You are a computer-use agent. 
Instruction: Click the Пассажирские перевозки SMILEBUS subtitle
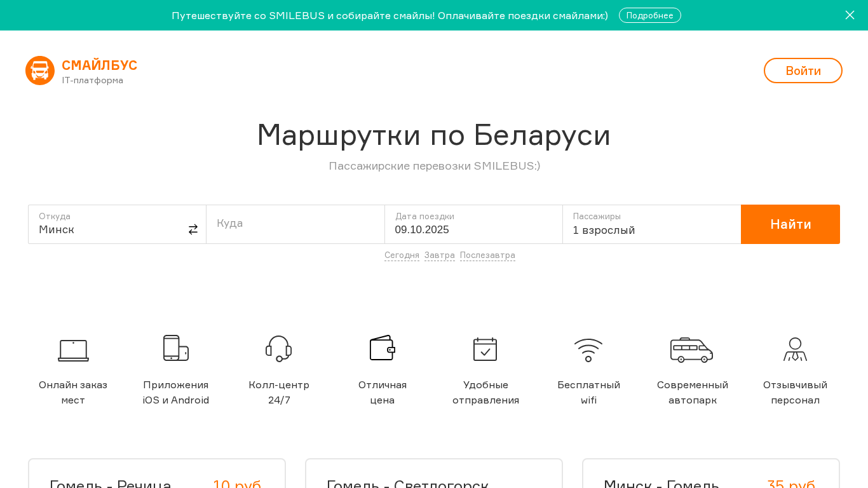(x=435, y=166)
